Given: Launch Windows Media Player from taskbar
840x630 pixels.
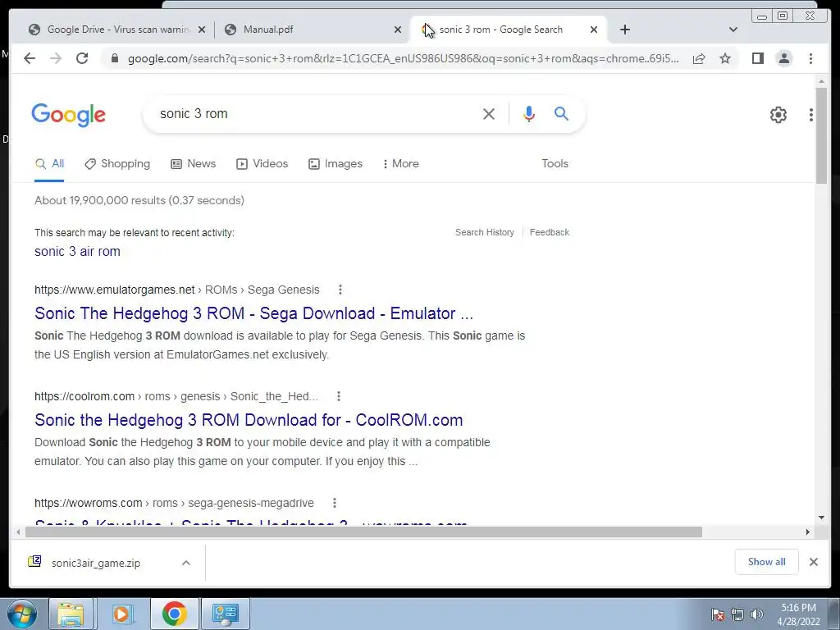Looking at the screenshot, I should tap(122, 614).
